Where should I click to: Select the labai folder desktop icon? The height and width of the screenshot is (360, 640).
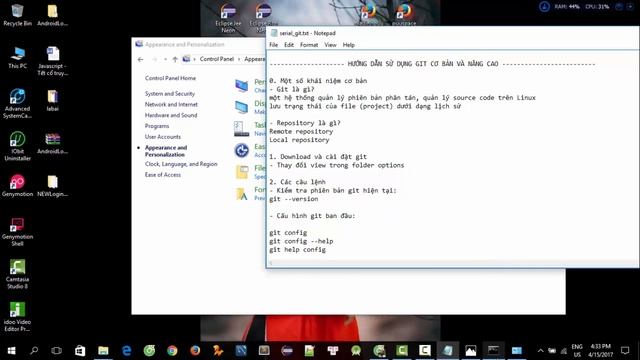(53, 100)
